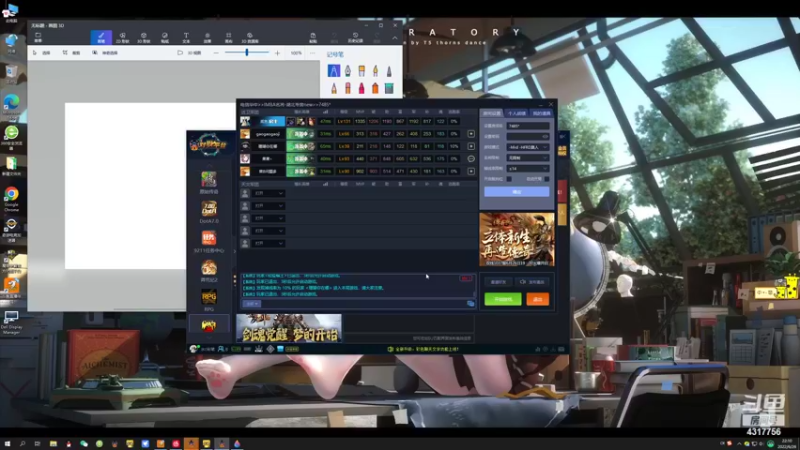Click the plus icon on the Lv38 player row
Viewport: 800px width, 450px height.
(471, 146)
